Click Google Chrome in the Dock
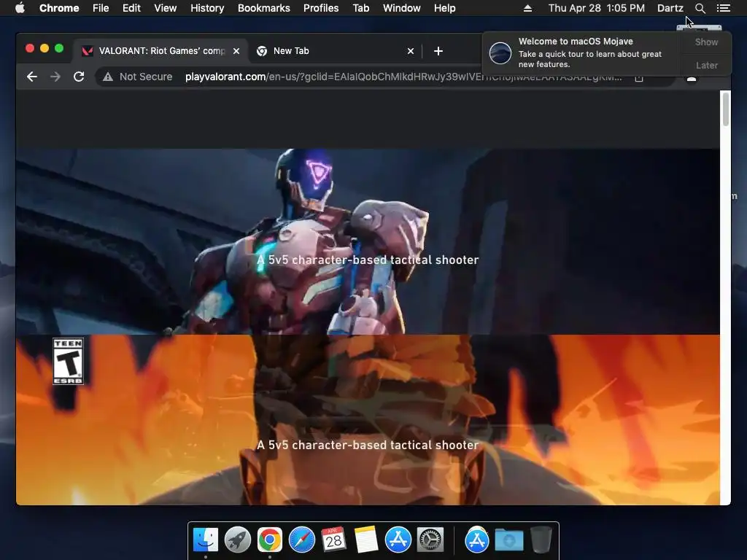Viewport: 747px width, 560px height. 270,540
